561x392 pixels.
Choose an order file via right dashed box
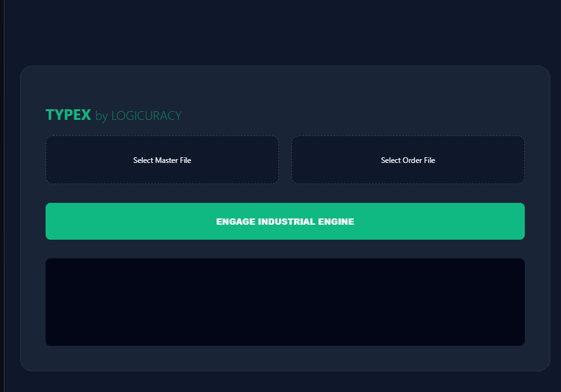[407, 160]
